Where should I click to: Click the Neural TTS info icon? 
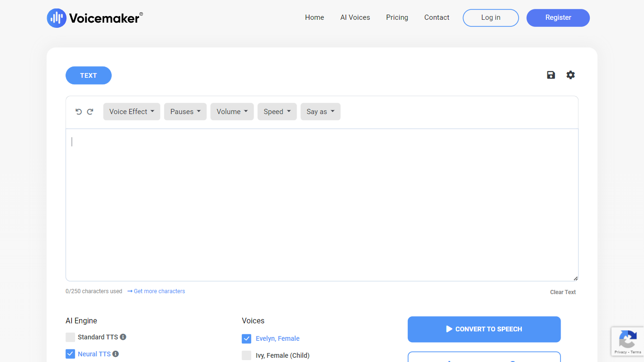116,354
